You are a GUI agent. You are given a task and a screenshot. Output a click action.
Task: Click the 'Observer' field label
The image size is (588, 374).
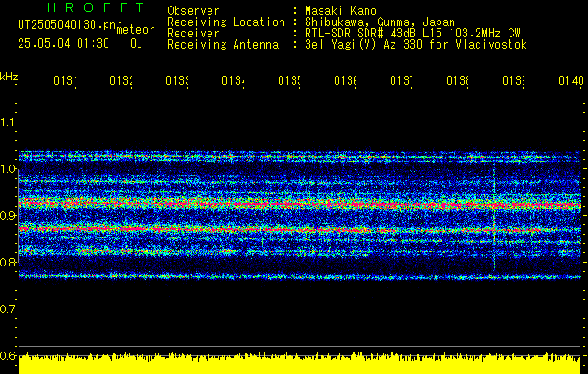194,11
